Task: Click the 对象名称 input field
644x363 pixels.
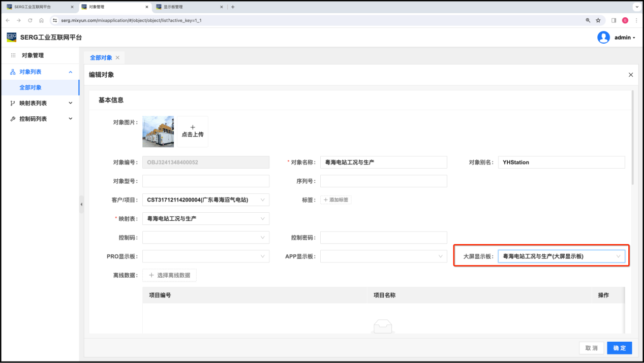Action: pos(383,162)
